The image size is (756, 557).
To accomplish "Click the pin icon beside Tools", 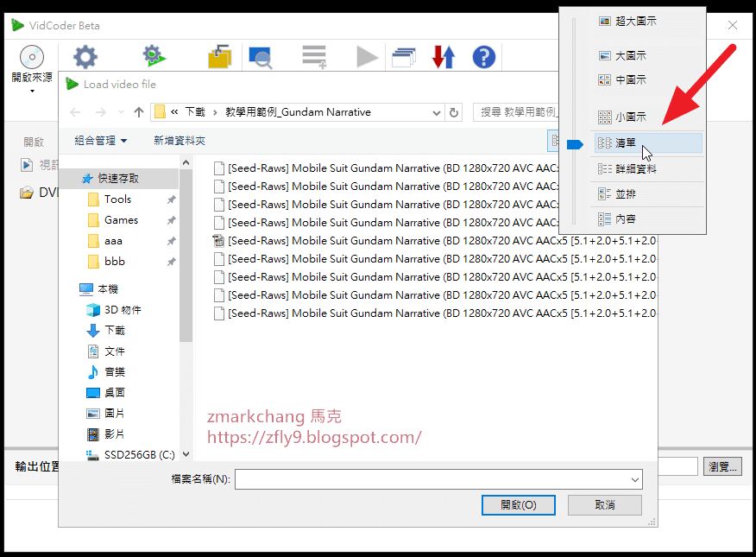I will pyautogui.click(x=171, y=199).
